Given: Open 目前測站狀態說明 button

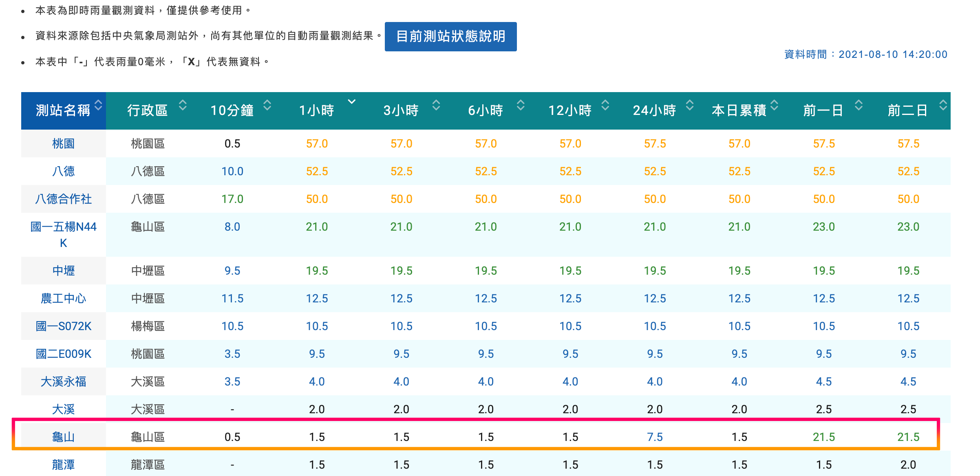Looking at the screenshot, I should click(x=450, y=37).
